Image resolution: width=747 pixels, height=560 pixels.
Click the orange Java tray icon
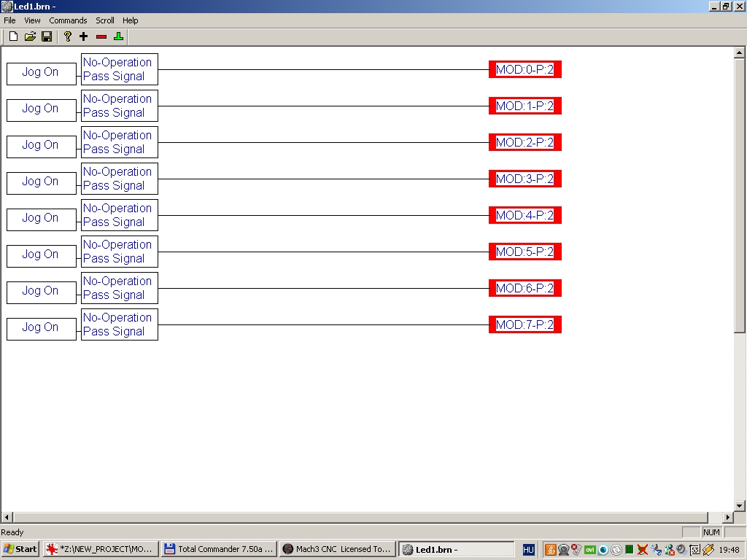[550, 550]
